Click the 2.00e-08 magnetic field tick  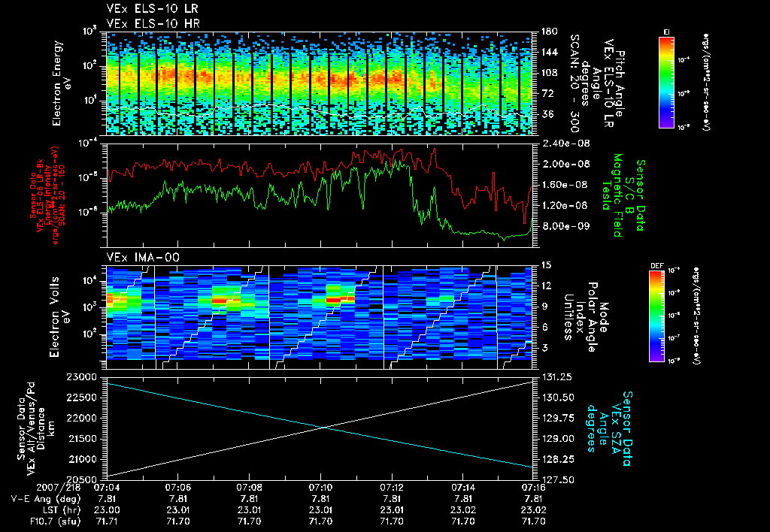coord(565,164)
